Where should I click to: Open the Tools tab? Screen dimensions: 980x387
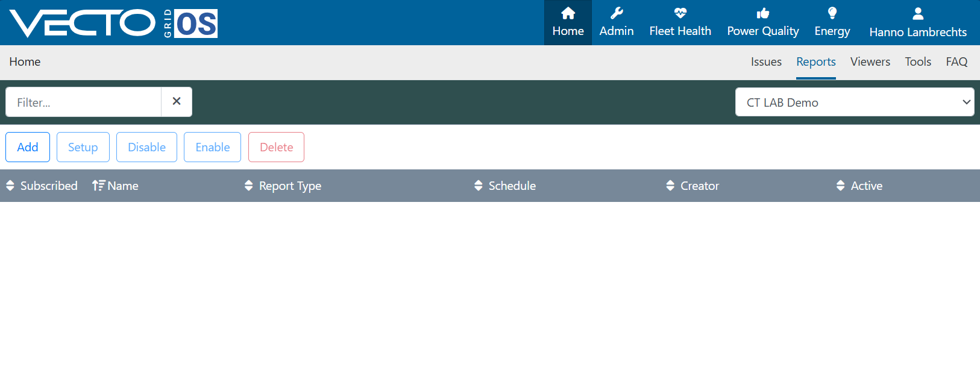[918, 61]
